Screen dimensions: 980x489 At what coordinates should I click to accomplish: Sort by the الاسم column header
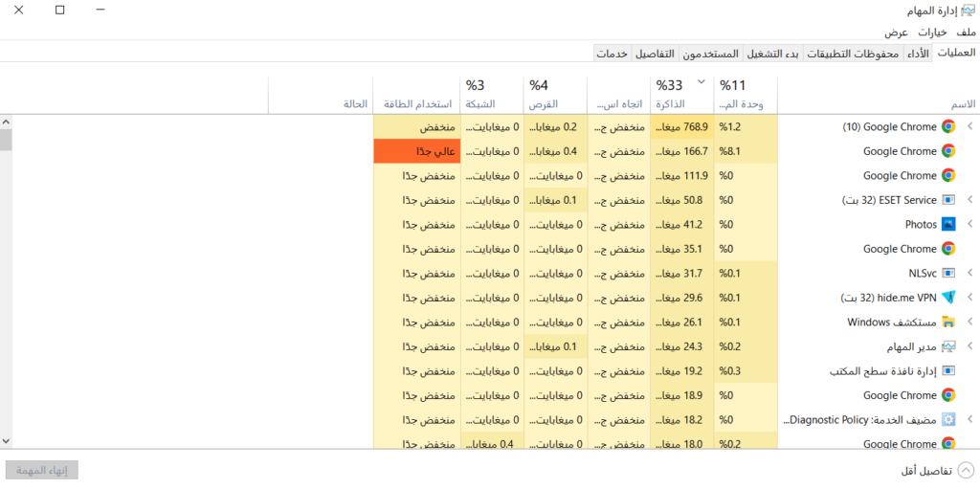coord(879,95)
